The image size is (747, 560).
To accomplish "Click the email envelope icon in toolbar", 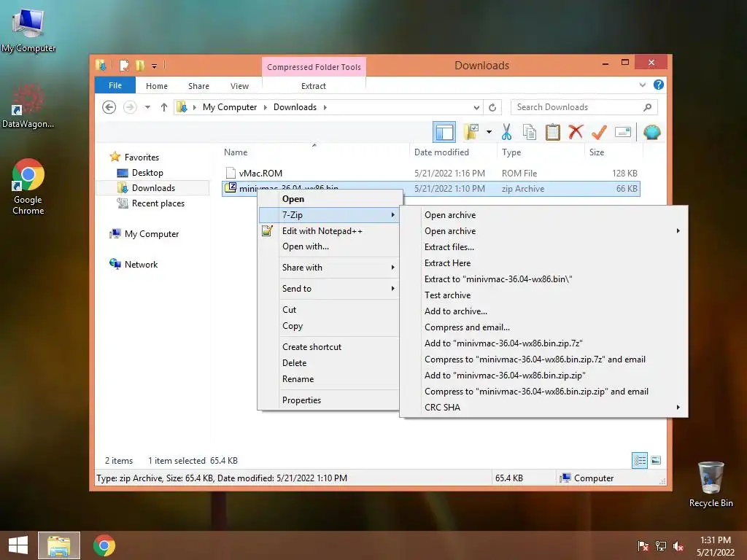I will pos(623,132).
